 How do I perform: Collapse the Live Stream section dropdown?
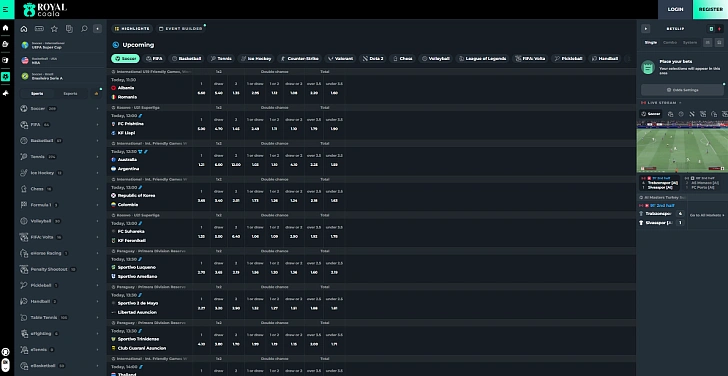point(680,103)
